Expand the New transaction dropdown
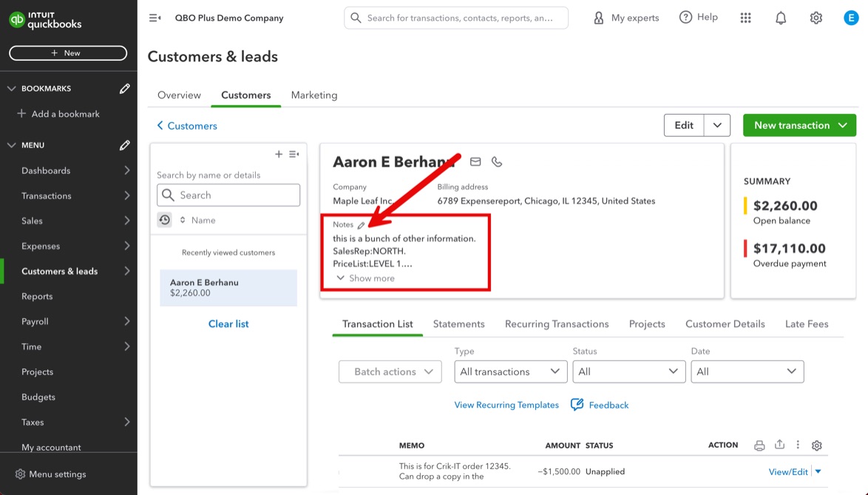This screenshot has width=868, height=495. pyautogui.click(x=843, y=125)
